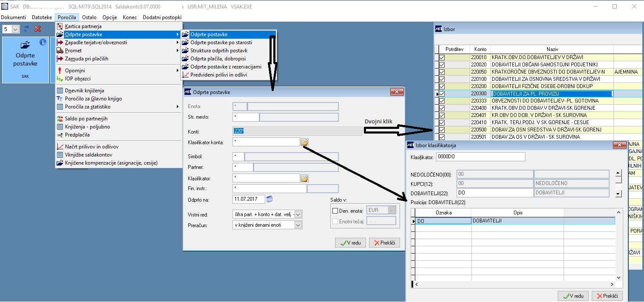This screenshot has width=644, height=302.
Task: Open the Preračun dropdown list
Action: tap(298, 225)
